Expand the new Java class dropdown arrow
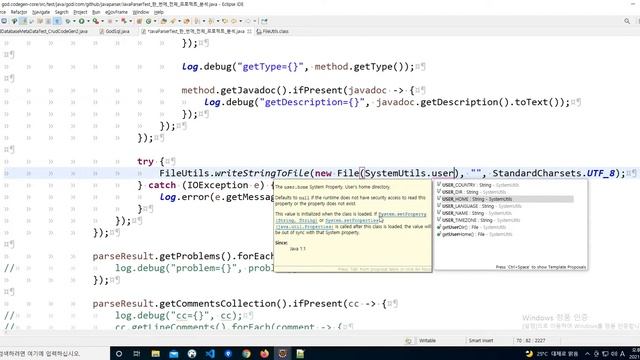The image size is (640, 360). tap(155, 21)
